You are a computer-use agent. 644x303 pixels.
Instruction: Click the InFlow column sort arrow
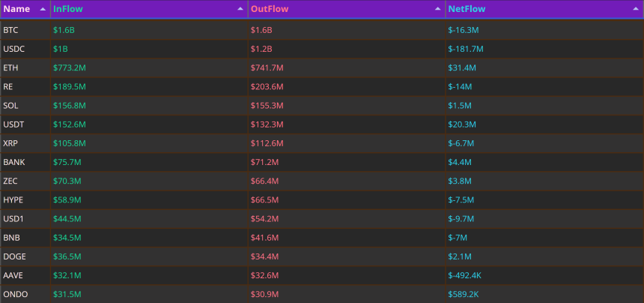(x=240, y=9)
